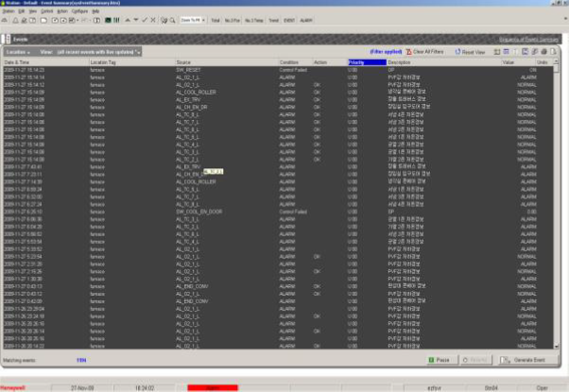Open the summary link at Events bar right
The width and height of the screenshot is (569, 392).
coord(528,39)
